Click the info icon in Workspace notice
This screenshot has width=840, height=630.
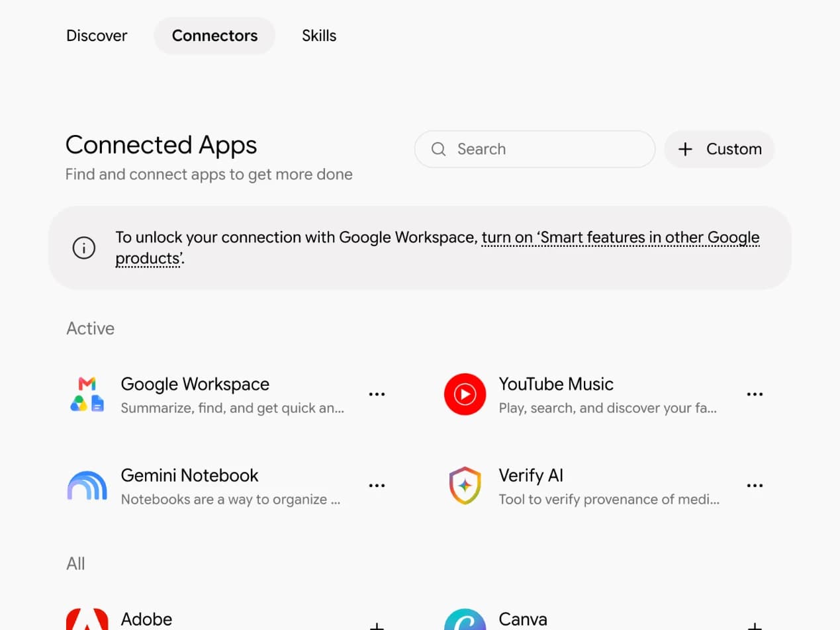click(84, 248)
